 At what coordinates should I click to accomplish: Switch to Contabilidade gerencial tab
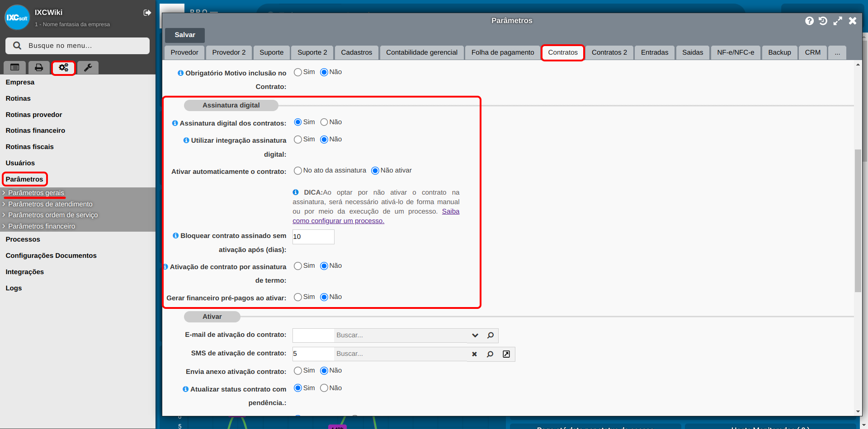point(422,52)
